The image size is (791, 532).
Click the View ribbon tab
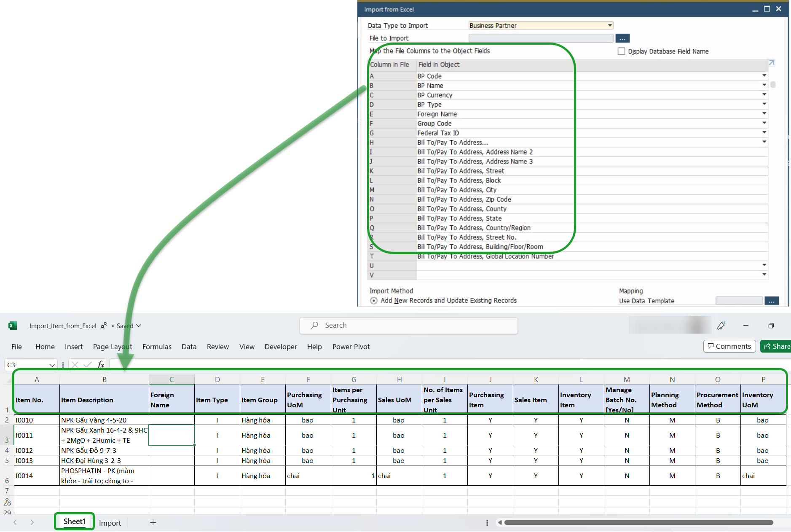coord(247,347)
